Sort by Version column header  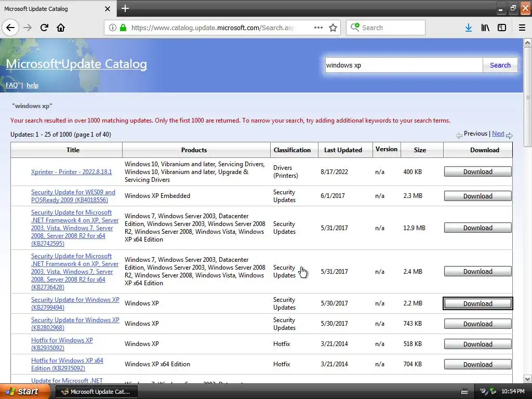click(x=387, y=149)
